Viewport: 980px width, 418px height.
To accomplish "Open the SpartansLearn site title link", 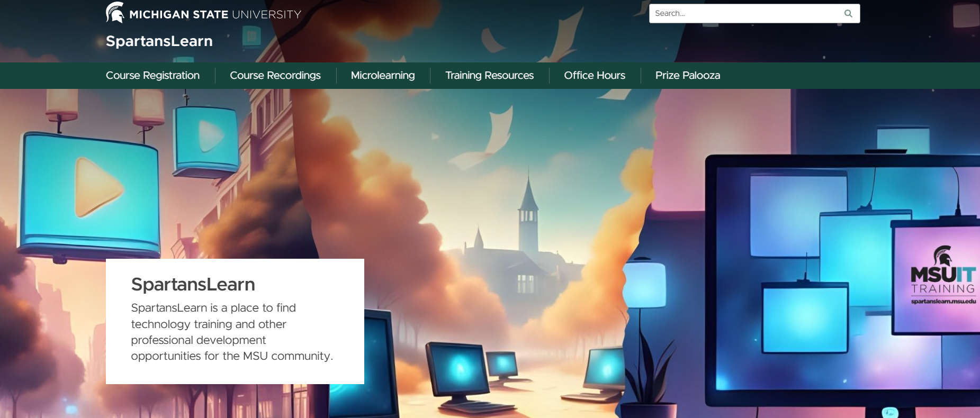I will (159, 41).
